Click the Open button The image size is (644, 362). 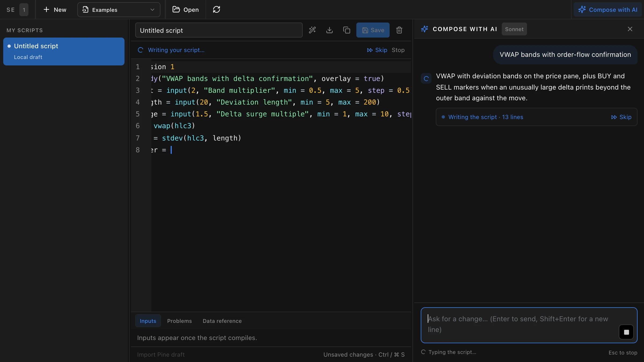185,10
